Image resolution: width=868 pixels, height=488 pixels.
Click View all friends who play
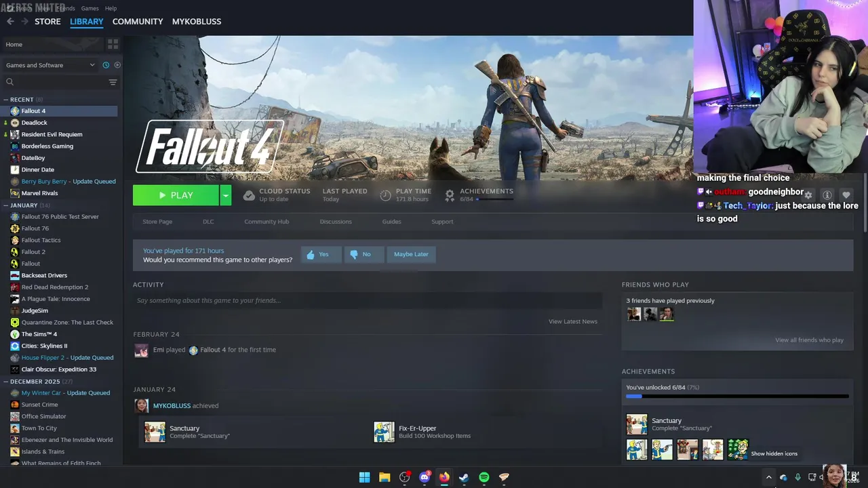[x=809, y=340]
